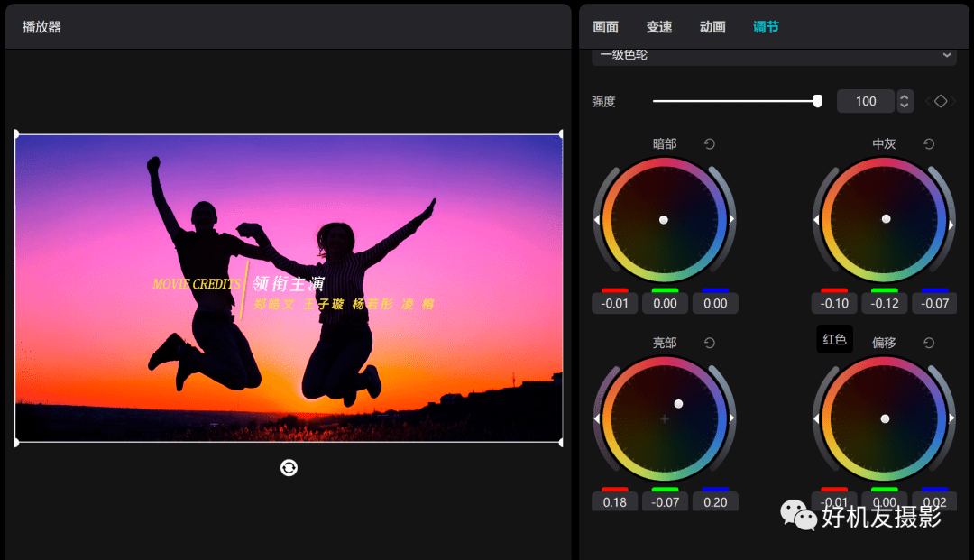974x560 pixels.
Task: Reset the 中灰 (midtones) color wheel
Action: (929, 144)
